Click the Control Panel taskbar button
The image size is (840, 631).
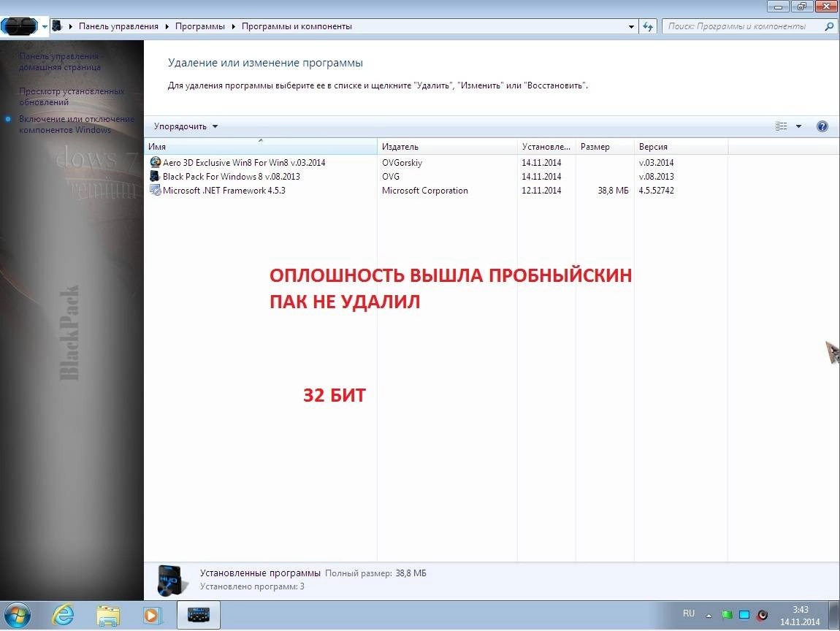(x=198, y=615)
